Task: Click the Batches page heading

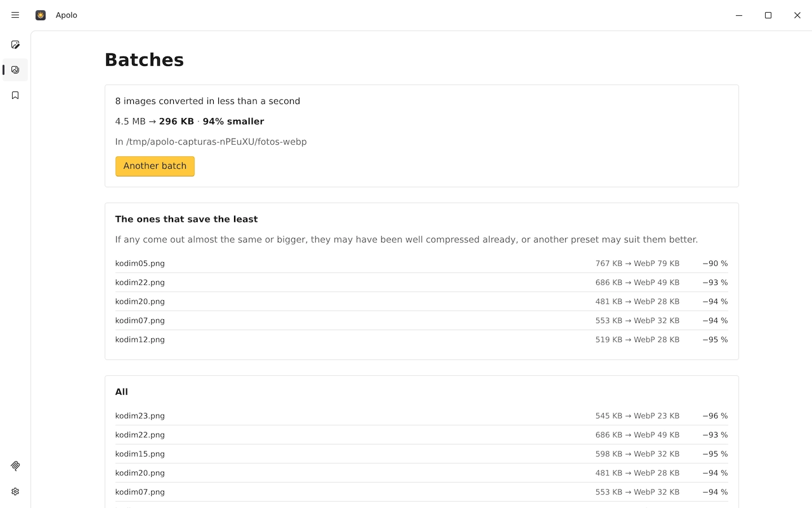Action: point(144,60)
